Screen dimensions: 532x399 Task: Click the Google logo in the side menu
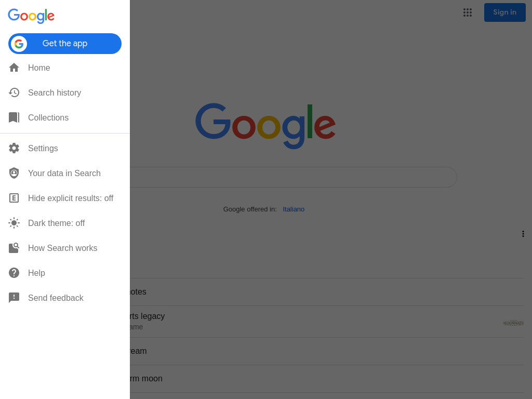click(31, 16)
